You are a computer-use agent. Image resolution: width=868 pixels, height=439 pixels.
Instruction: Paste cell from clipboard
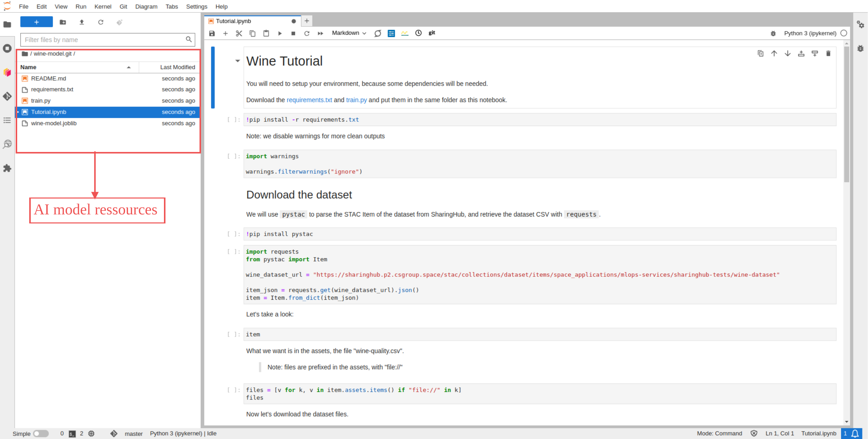pyautogui.click(x=266, y=33)
